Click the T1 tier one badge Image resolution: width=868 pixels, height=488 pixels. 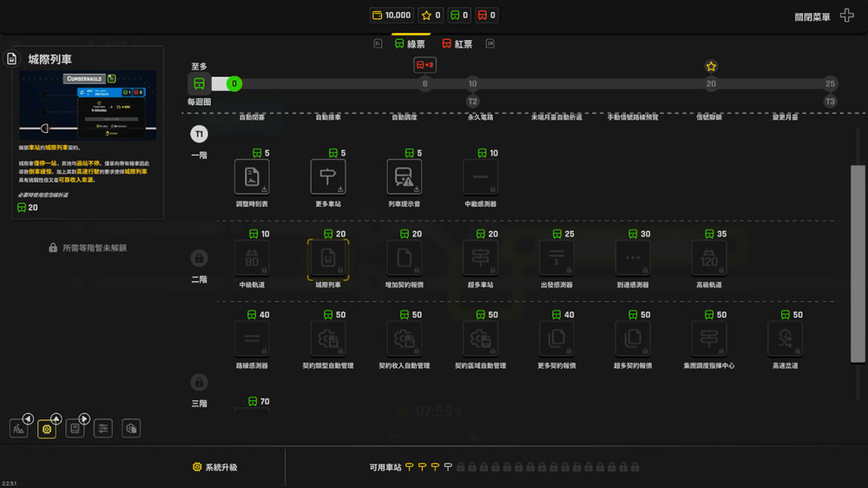click(200, 134)
